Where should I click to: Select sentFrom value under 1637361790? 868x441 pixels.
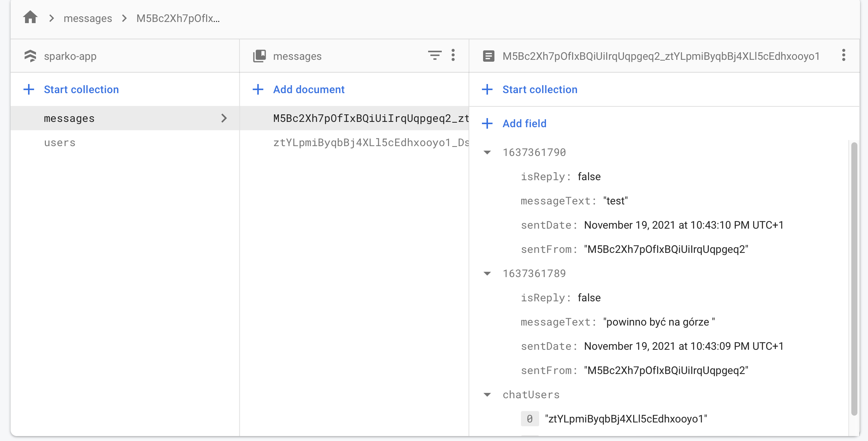pos(666,249)
